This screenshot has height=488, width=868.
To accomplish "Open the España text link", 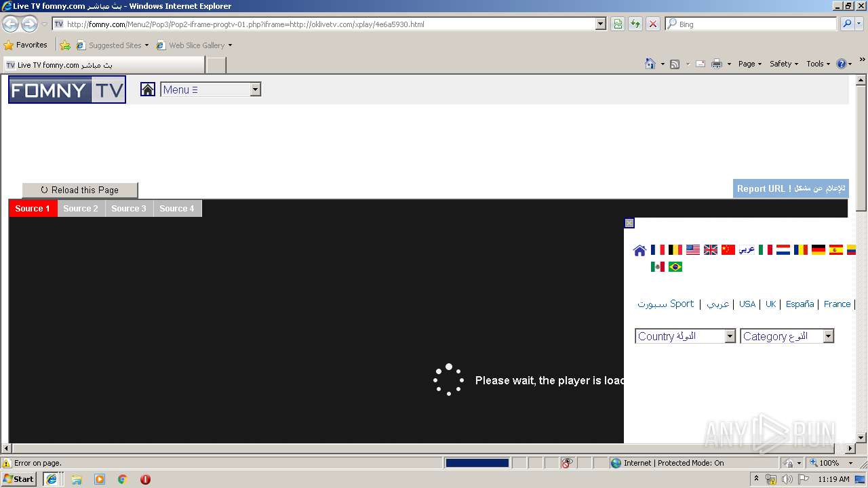I will pos(800,304).
